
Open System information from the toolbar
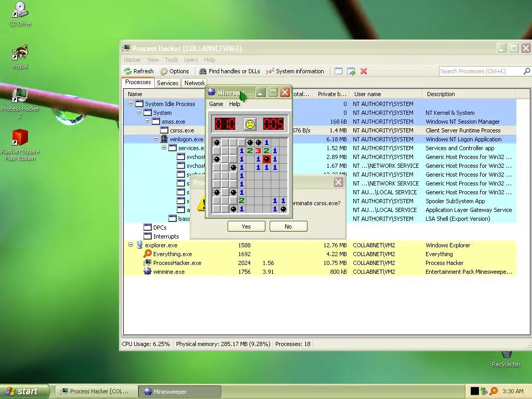click(295, 71)
